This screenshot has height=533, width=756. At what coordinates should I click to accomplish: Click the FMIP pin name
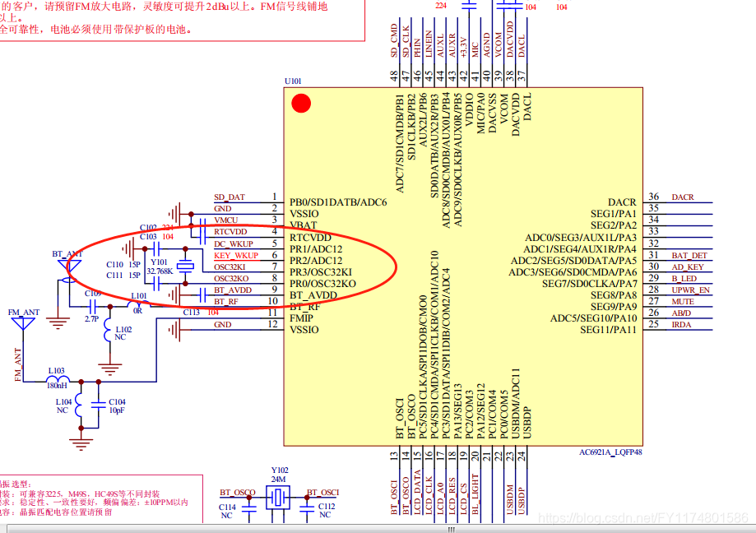pos(301,318)
